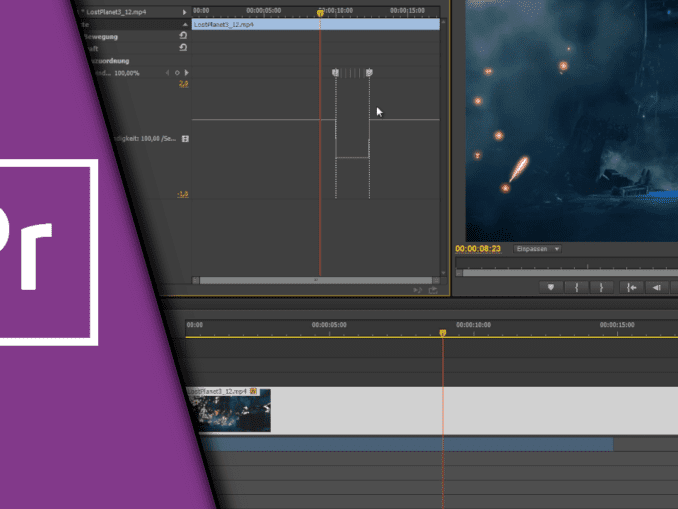Image resolution: width=678 pixels, height=509 pixels.
Task: Click down arrow of Effect Controls vertical scrollbar
Action: 443,273
